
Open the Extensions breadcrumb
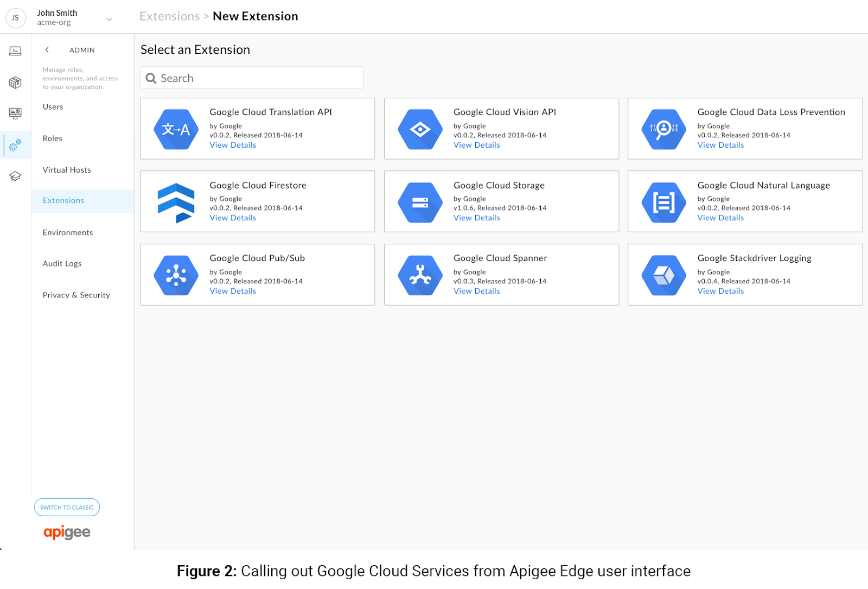[169, 16]
